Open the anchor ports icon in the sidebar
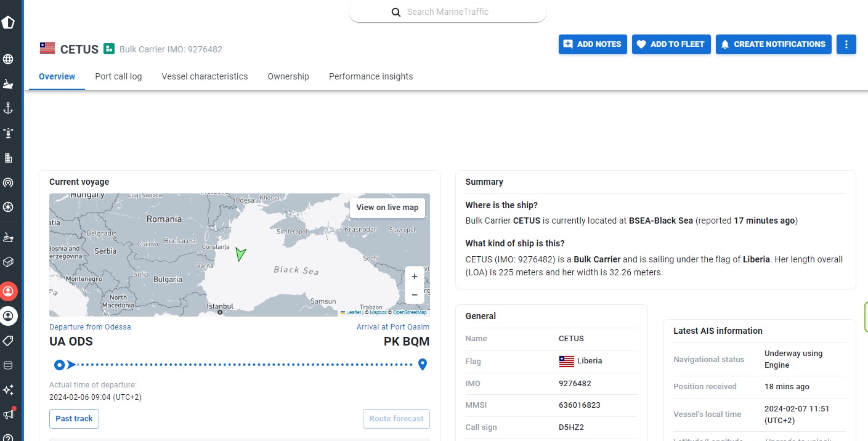This screenshot has height=441, width=868. (x=9, y=108)
